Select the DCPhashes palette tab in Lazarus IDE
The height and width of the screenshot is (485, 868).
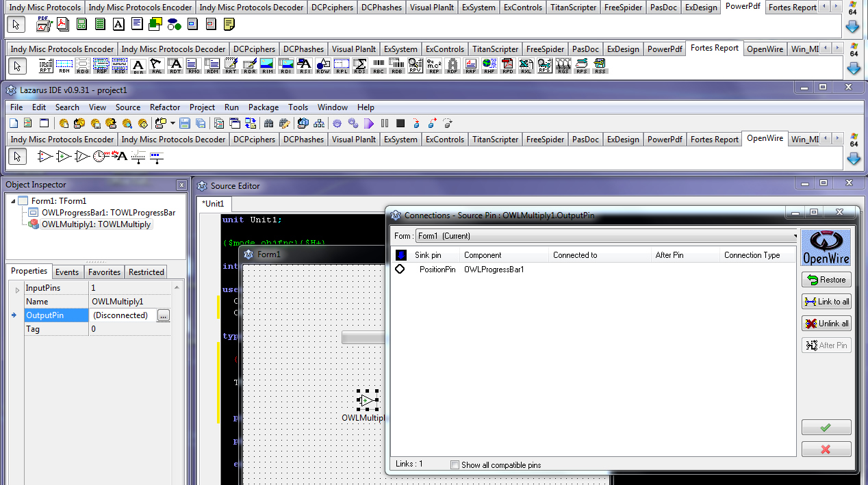coord(303,140)
